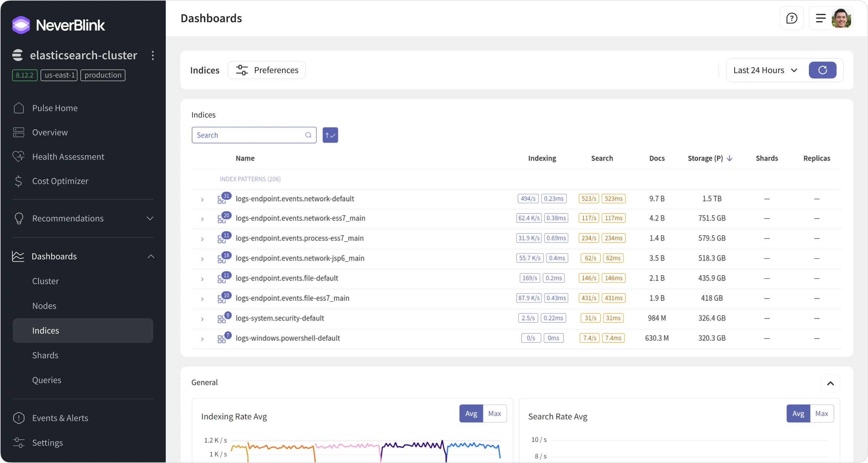This screenshot has height=463, width=868.
Task: Open Nodes under Dashboards
Action: [x=44, y=306]
